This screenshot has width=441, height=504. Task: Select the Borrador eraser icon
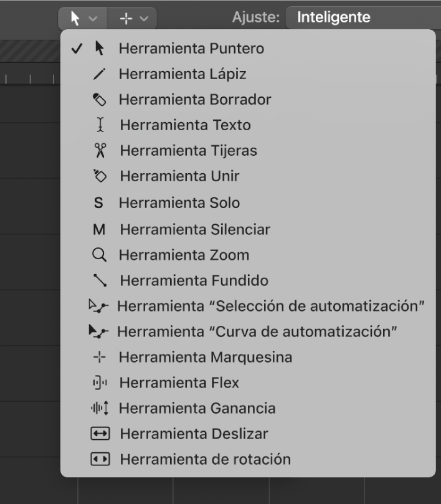click(x=100, y=100)
